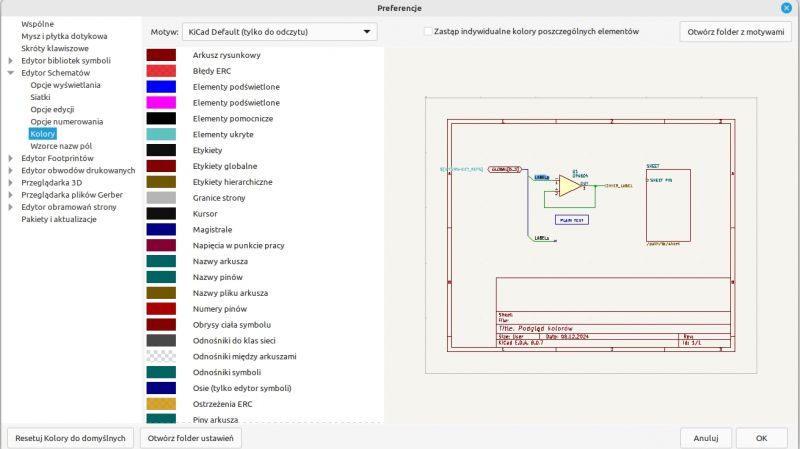
Task: Click swatch for 'Odnośniki do klas sieci'
Action: point(161,340)
